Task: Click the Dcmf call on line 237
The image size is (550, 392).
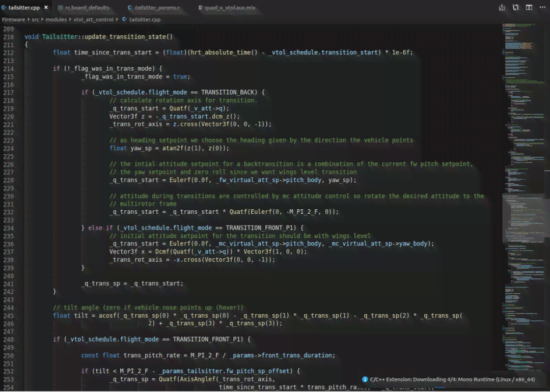Action: [x=162, y=252]
